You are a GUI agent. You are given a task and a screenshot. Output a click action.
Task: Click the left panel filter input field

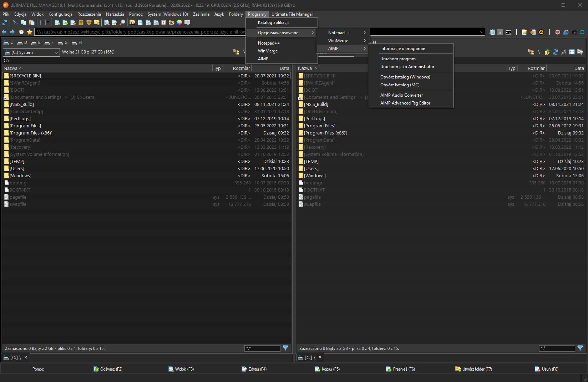click(262, 348)
